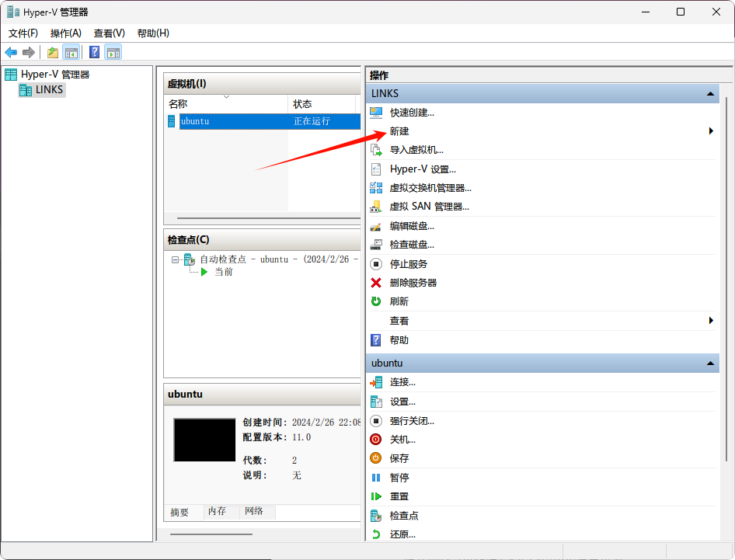Click the Inspect Disk (检查磁盘) icon
This screenshot has height=560, width=735.
[376, 245]
